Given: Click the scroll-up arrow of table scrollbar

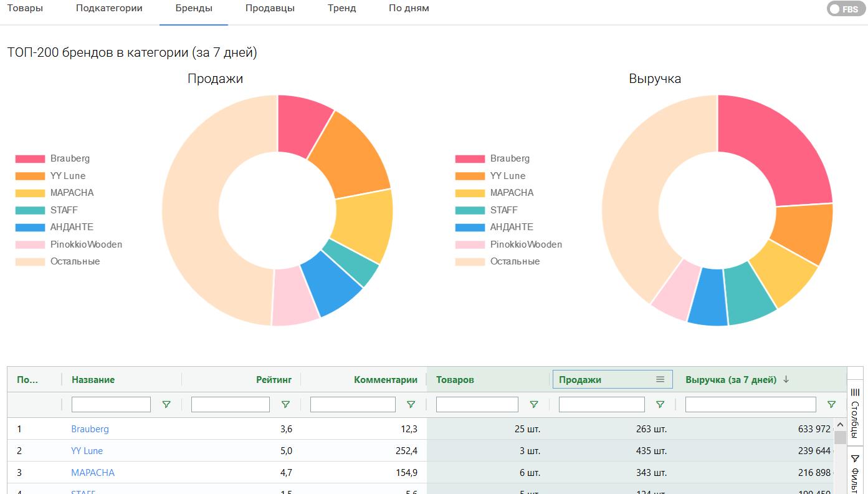Looking at the screenshot, I should point(840,424).
